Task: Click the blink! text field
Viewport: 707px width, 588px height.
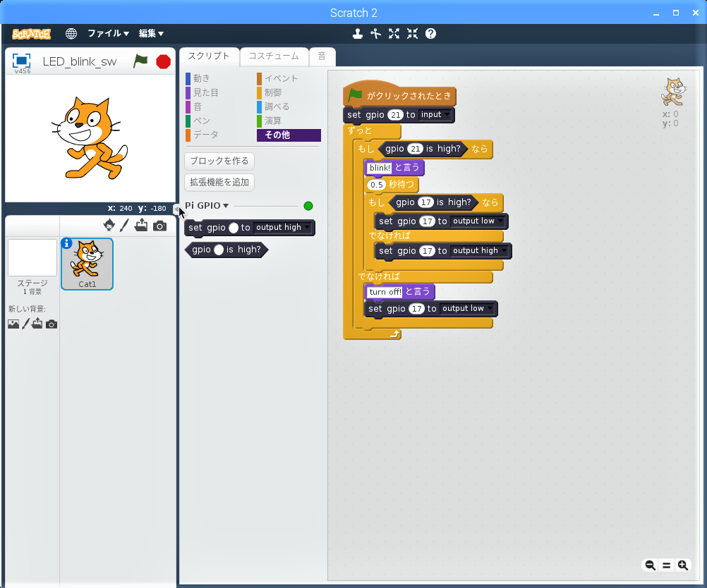Action: tap(380, 168)
